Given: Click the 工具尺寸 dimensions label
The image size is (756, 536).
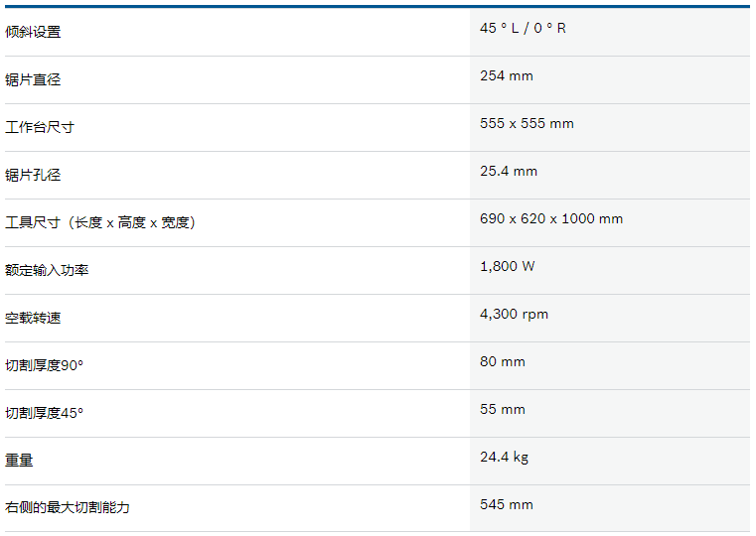Looking at the screenshot, I should [100, 222].
